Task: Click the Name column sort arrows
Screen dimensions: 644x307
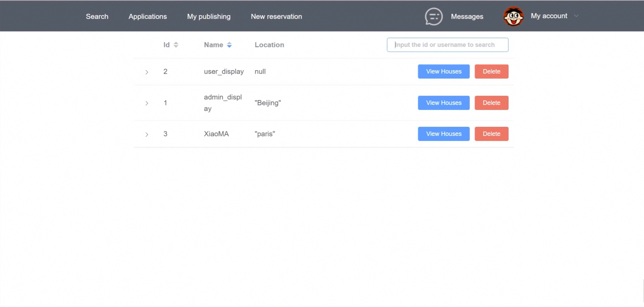Action: 229,45
